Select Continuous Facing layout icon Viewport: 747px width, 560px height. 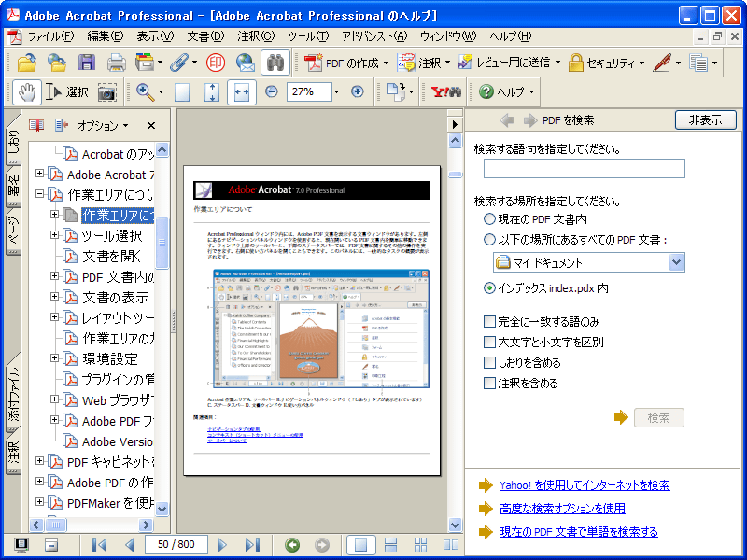click(x=420, y=544)
